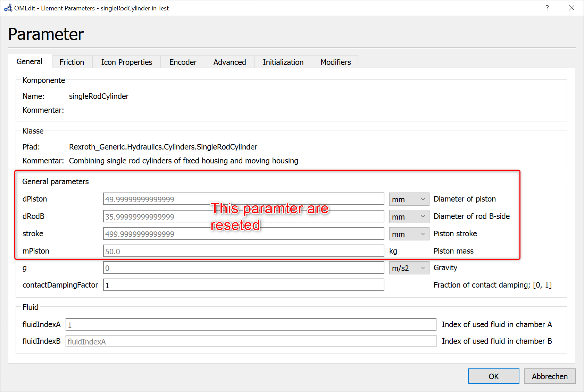
Task: Click the stroke value input field
Action: point(244,234)
